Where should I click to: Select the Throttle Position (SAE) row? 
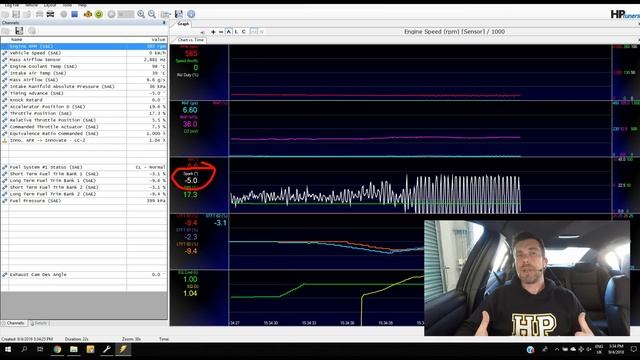click(x=84, y=113)
